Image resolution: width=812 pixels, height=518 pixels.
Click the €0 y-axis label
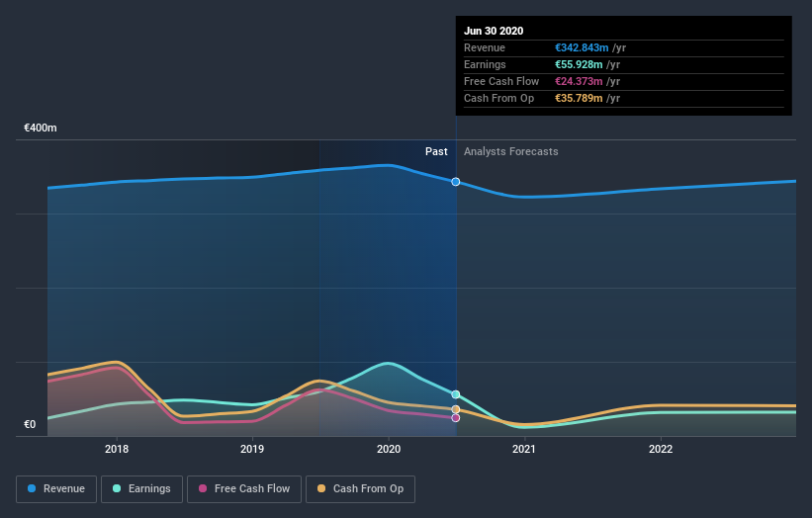click(30, 424)
